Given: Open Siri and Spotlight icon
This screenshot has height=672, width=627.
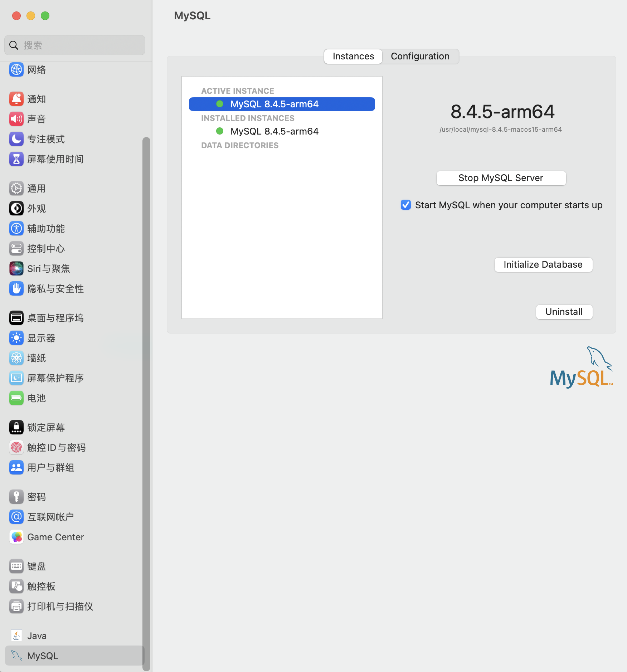Looking at the screenshot, I should (16, 268).
